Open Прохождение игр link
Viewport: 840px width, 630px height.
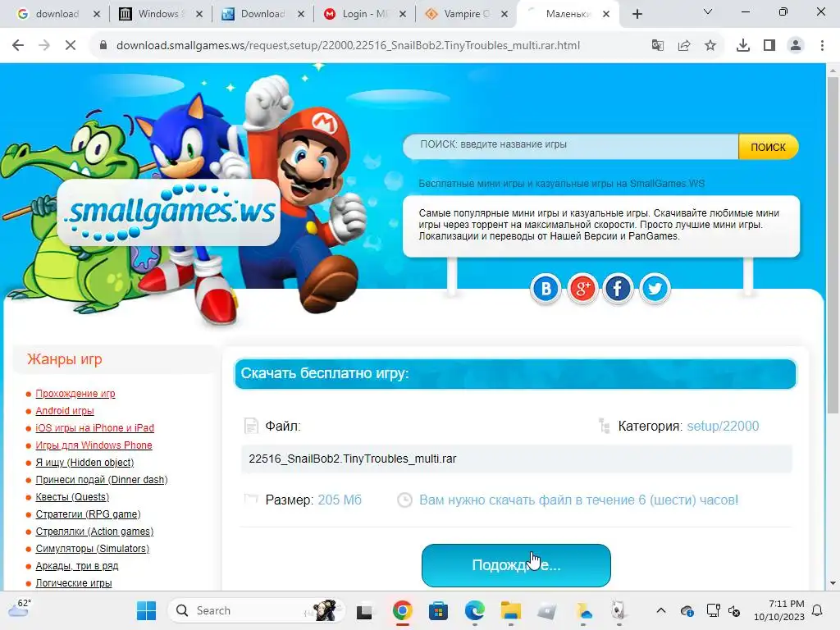tap(75, 393)
